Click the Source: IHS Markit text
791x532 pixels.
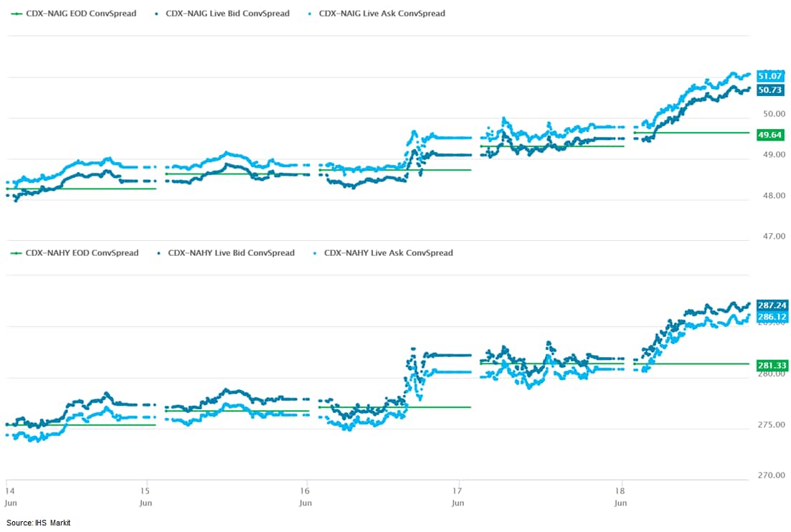coord(39,523)
